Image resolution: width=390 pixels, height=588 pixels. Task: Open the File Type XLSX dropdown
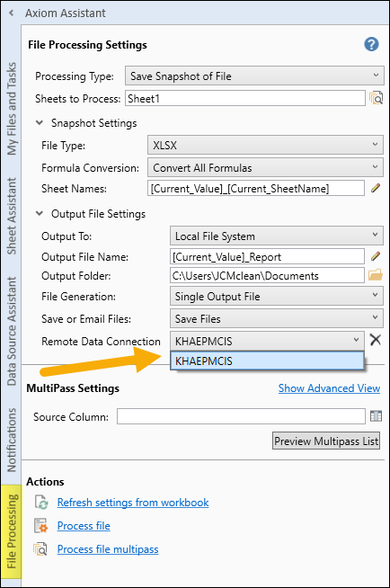[x=265, y=145]
